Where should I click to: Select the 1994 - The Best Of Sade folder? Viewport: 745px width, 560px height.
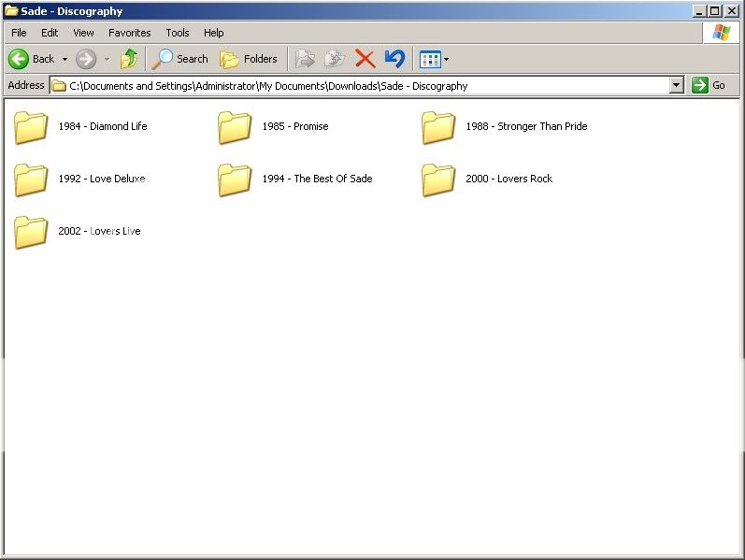[236, 179]
